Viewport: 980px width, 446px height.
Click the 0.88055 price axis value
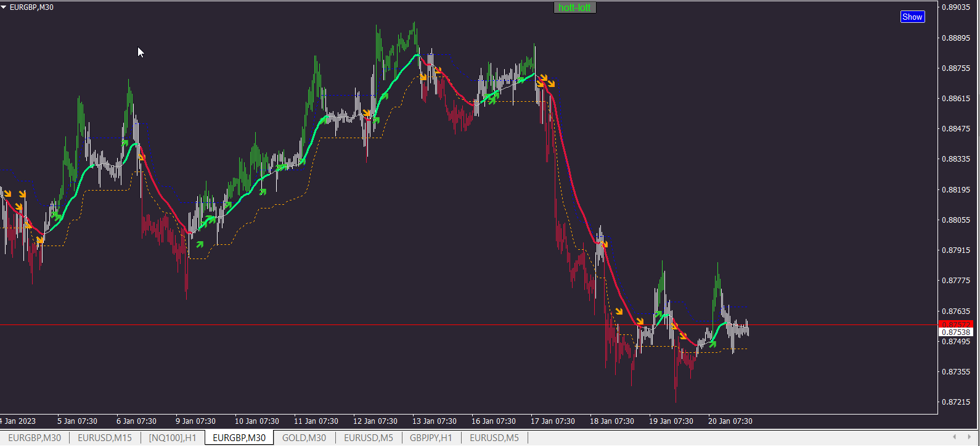pos(956,220)
